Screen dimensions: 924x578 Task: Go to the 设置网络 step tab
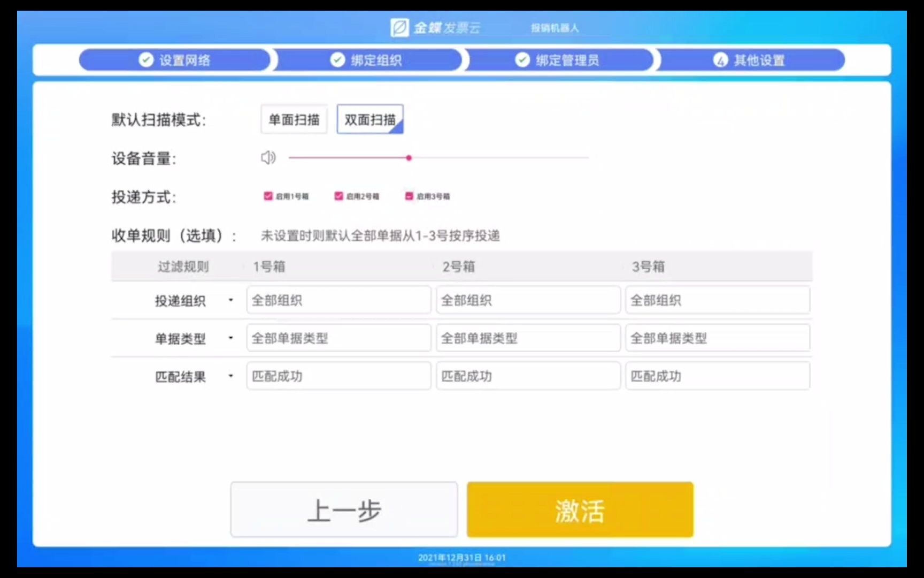(x=175, y=60)
